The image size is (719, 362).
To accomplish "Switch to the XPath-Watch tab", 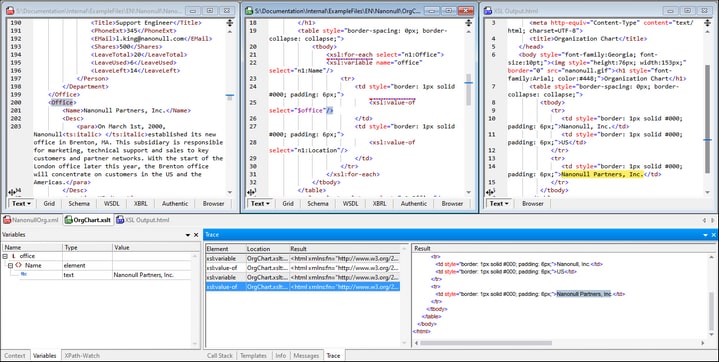I will [x=82, y=356].
